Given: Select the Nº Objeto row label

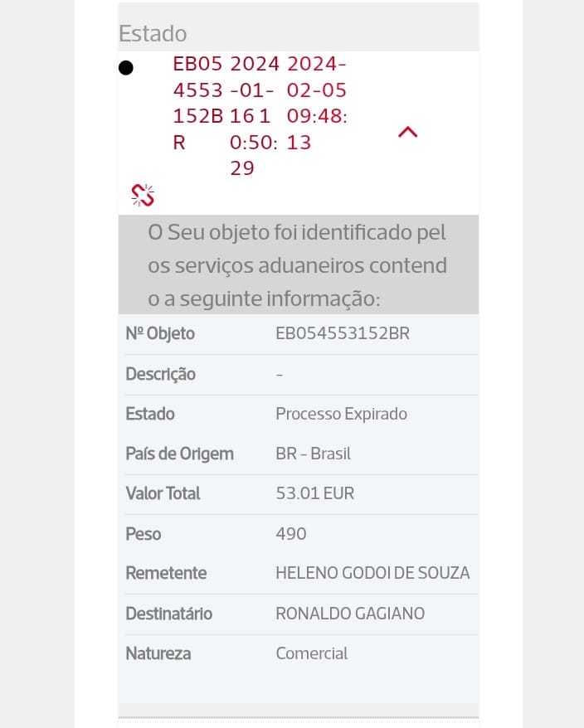Looking at the screenshot, I should 160,333.
